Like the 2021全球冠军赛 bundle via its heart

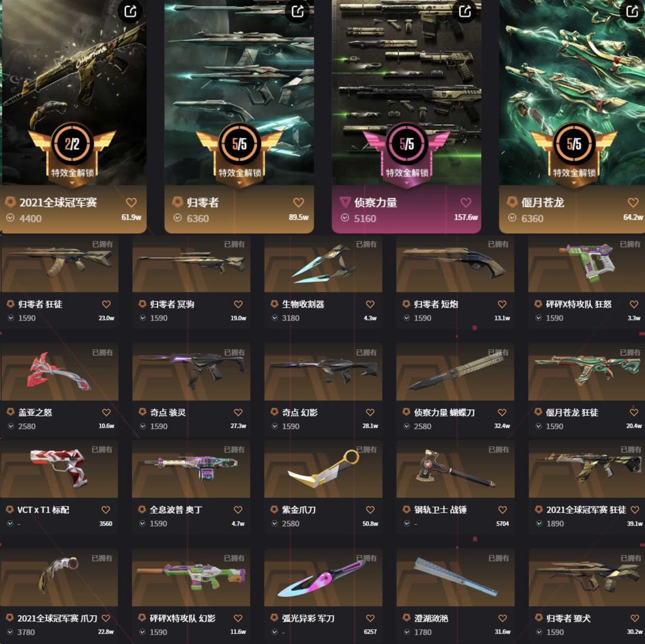131,202
